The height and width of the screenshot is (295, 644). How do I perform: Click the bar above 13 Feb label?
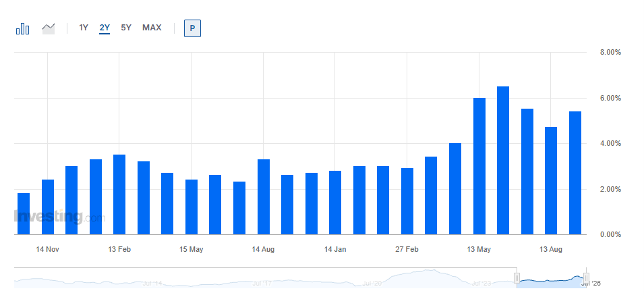119,194
